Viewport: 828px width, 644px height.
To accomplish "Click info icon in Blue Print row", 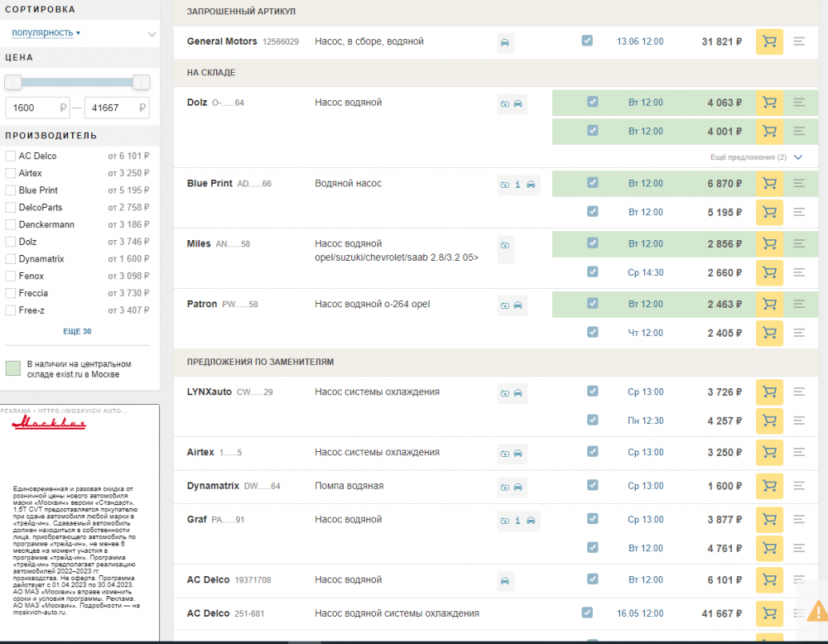I will (x=517, y=185).
